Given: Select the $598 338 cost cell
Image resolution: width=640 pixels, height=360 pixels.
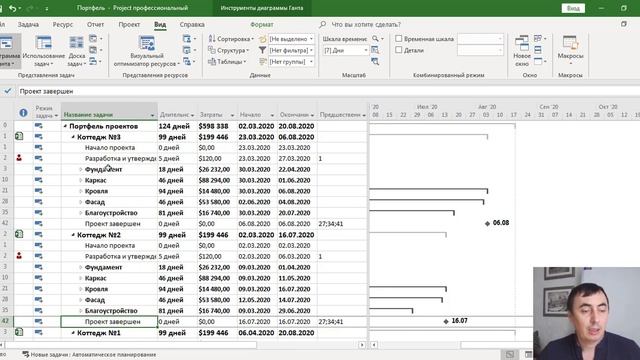Looking at the screenshot, I should pos(217,126).
